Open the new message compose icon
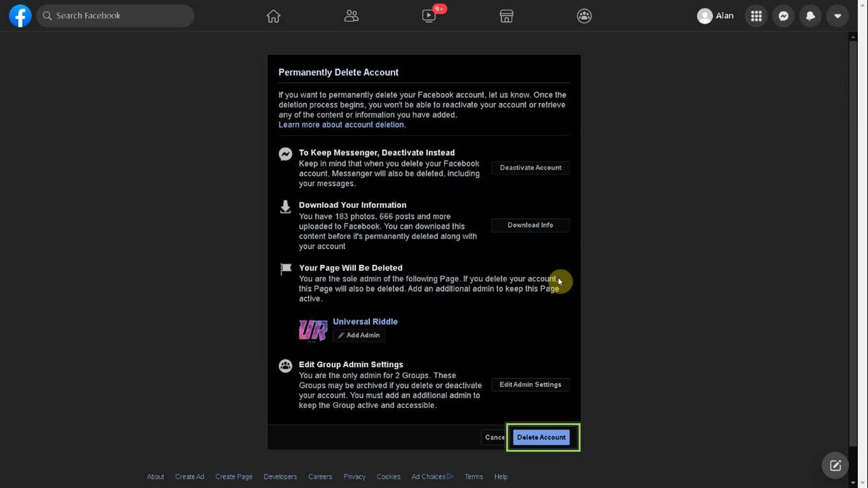Viewport: 868px width, 488px height. pos(836,466)
